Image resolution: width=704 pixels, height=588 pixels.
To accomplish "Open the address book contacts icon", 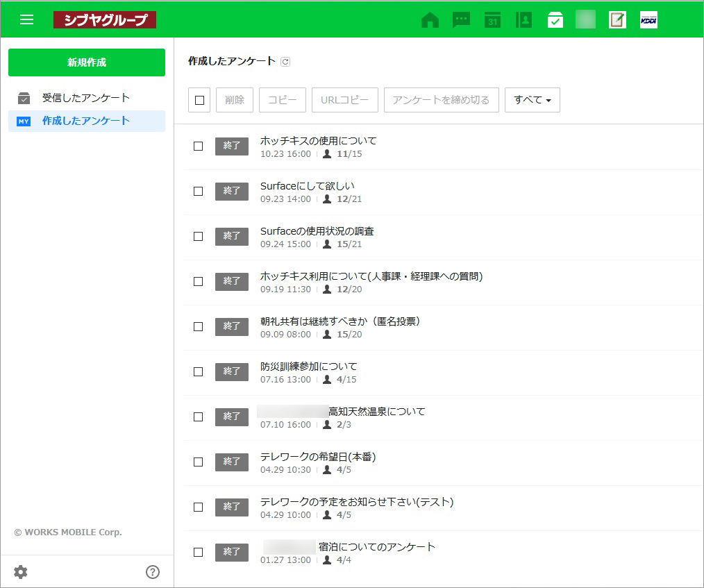I will 523,20.
